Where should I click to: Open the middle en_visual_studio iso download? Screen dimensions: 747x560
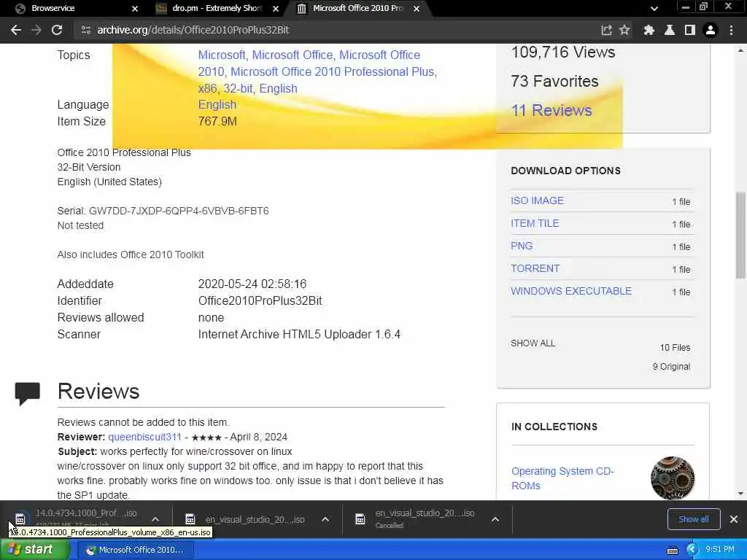tap(247, 519)
